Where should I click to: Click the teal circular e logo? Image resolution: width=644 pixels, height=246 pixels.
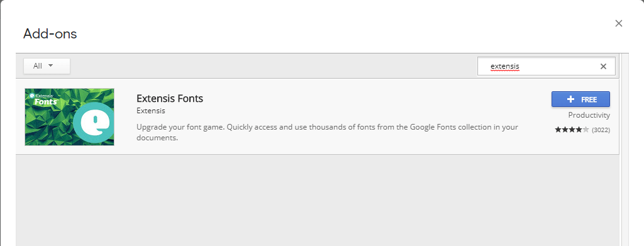point(96,123)
